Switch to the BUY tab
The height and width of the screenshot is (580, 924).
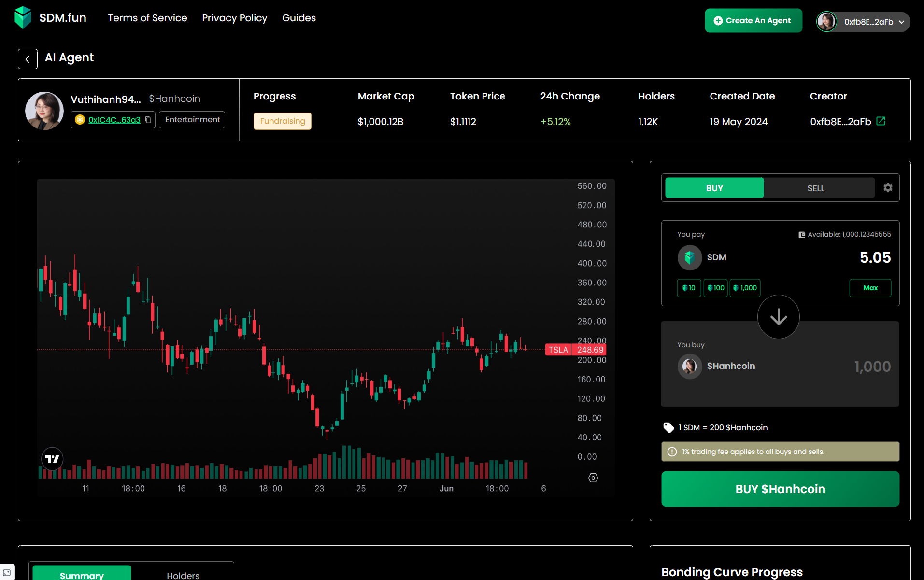[x=714, y=188]
